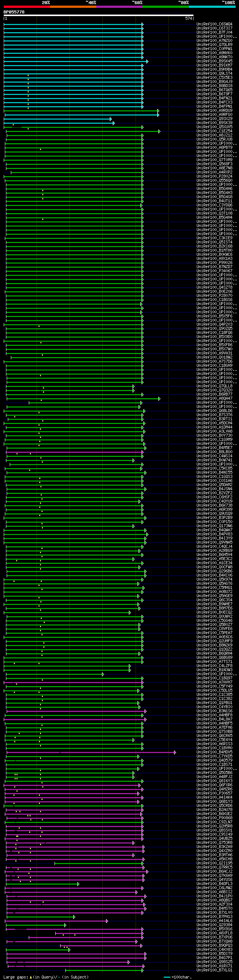This screenshot has width=239, height=980.
Task: Select label UniRef100_A1CE34
Action: click(214, 563)
